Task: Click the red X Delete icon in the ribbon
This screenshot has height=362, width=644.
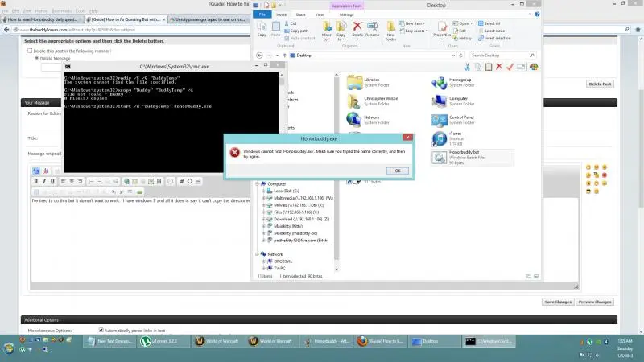Action: (x=357, y=27)
